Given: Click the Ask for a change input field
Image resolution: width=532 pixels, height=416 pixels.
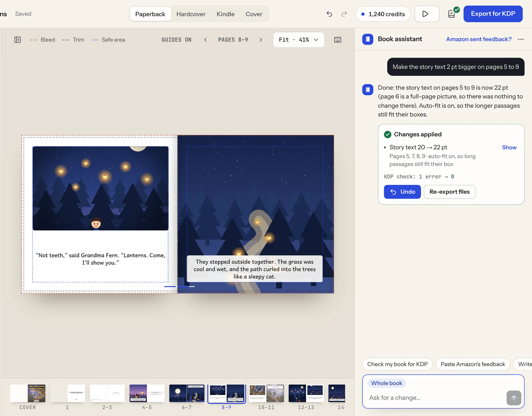Looking at the screenshot, I should [436, 398].
